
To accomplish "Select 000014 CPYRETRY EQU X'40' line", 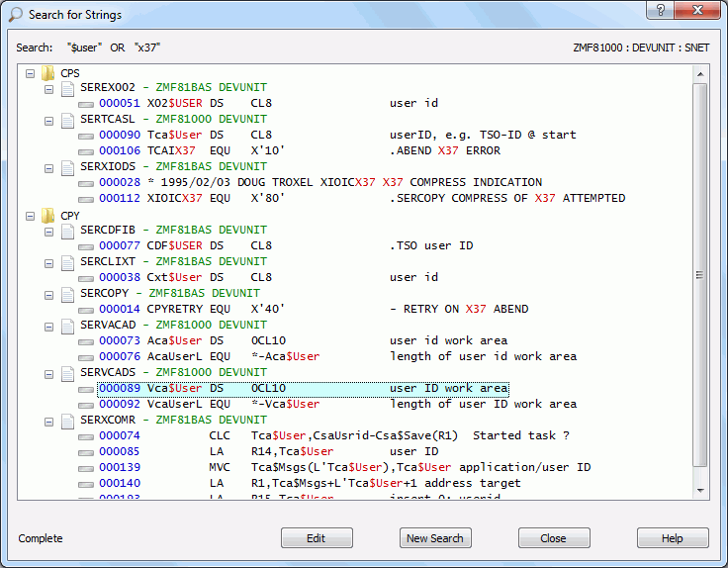I will pyautogui.click(x=314, y=310).
